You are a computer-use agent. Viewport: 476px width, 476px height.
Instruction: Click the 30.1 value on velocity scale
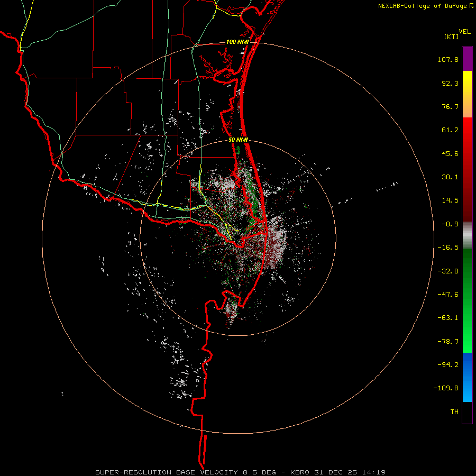(x=450, y=177)
